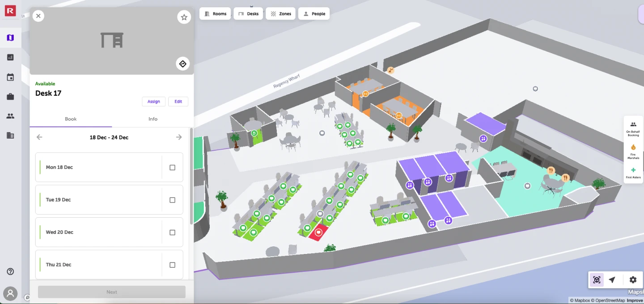The width and height of the screenshot is (644, 304).
Task: Select the Zones filter at the top
Action: coord(280,13)
